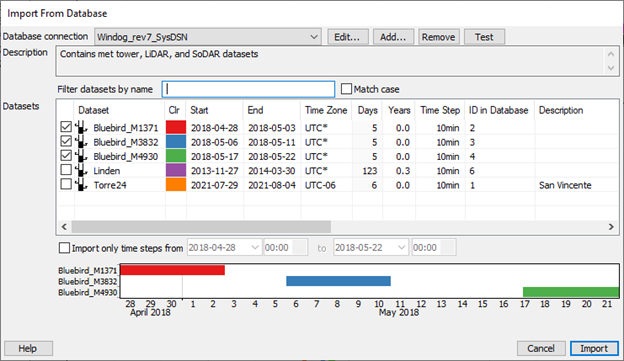This screenshot has width=624, height=361.
Task: Sort by the Description column header
Action: pyautogui.click(x=561, y=110)
